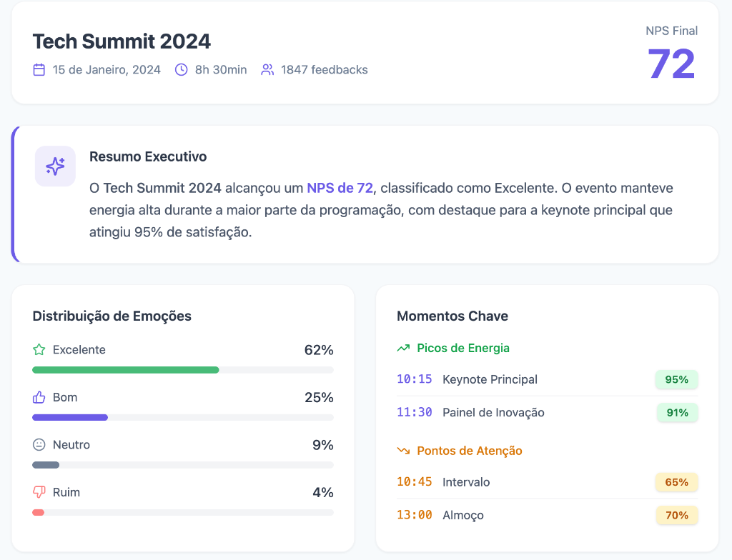Click the calendar icon beside the event date
732x560 pixels.
tap(39, 70)
